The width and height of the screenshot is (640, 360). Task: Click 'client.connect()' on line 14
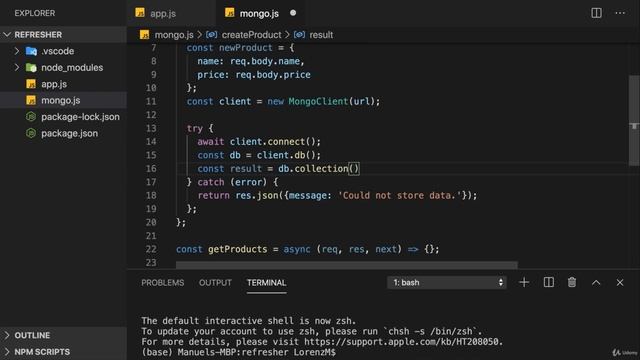[272, 142]
